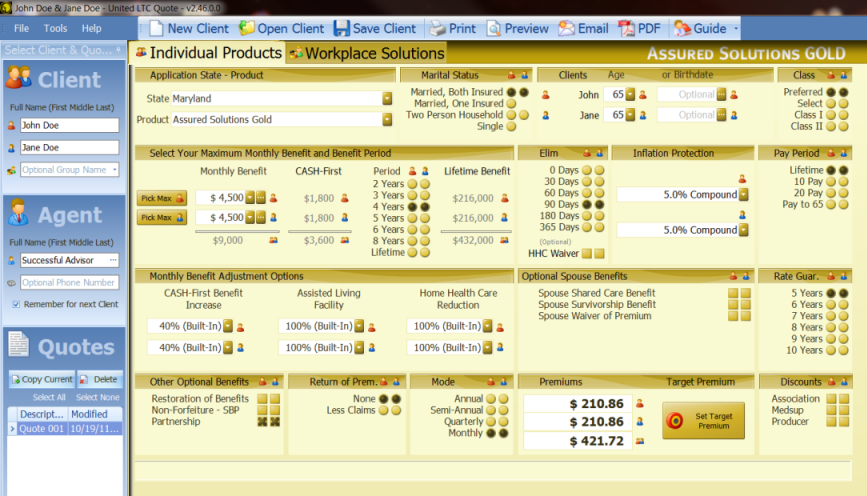Check Restoration of Benefits for John
Image resolution: width=867 pixels, height=496 pixels.
(262, 399)
